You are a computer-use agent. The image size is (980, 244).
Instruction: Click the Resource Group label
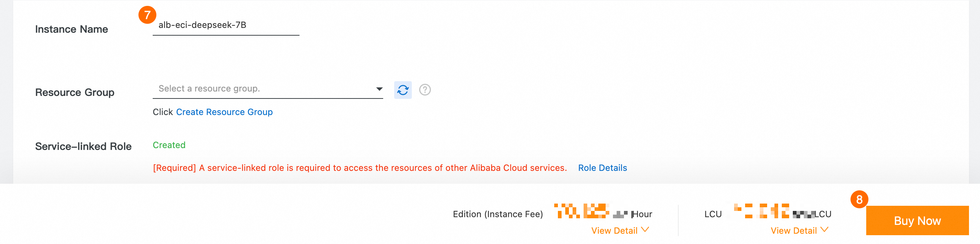coord(75,93)
